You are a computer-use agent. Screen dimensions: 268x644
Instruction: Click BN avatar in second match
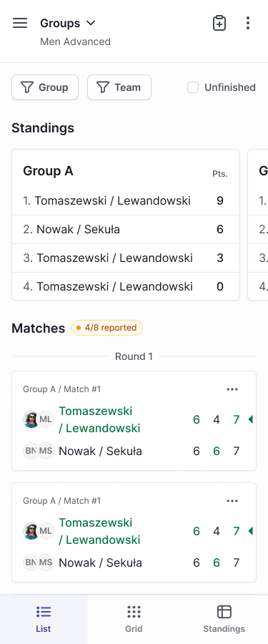coord(30,562)
